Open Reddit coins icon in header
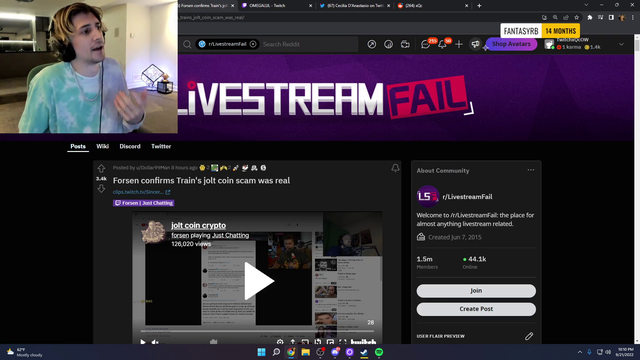This screenshot has height=360, width=640. pos(388,44)
